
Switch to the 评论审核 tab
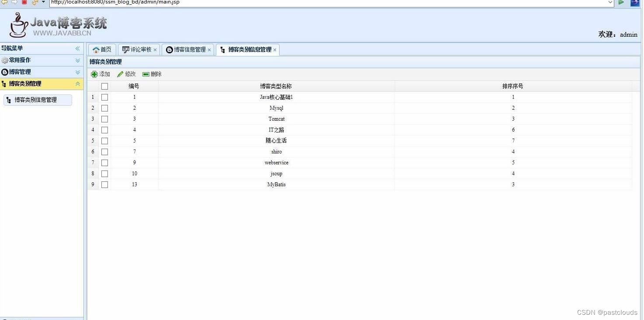[x=139, y=50]
